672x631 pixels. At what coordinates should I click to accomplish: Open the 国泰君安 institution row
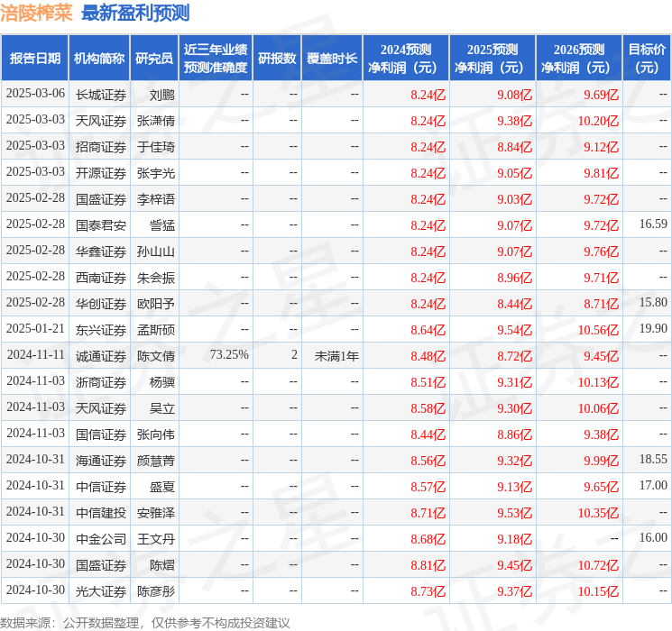100,224
